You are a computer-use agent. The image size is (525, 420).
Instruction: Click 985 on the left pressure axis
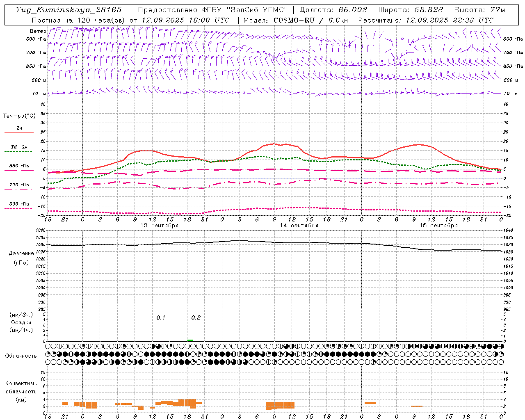(x=42, y=309)
